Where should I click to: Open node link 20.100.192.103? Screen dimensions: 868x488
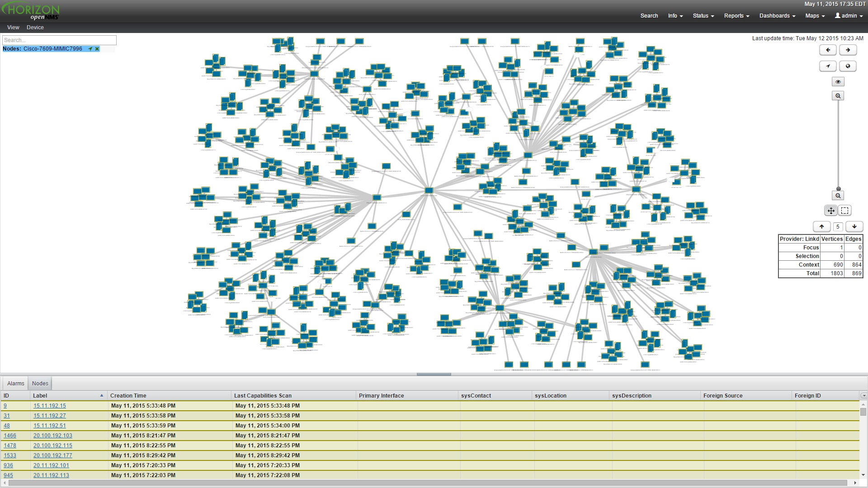(x=53, y=436)
